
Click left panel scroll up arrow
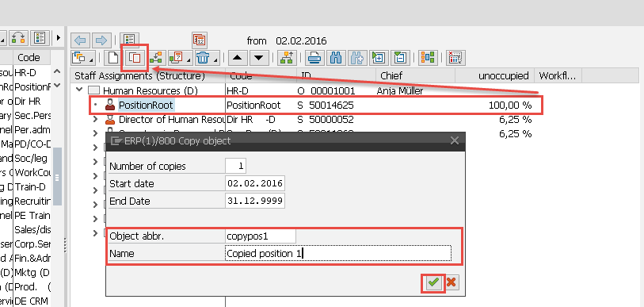(x=57, y=71)
